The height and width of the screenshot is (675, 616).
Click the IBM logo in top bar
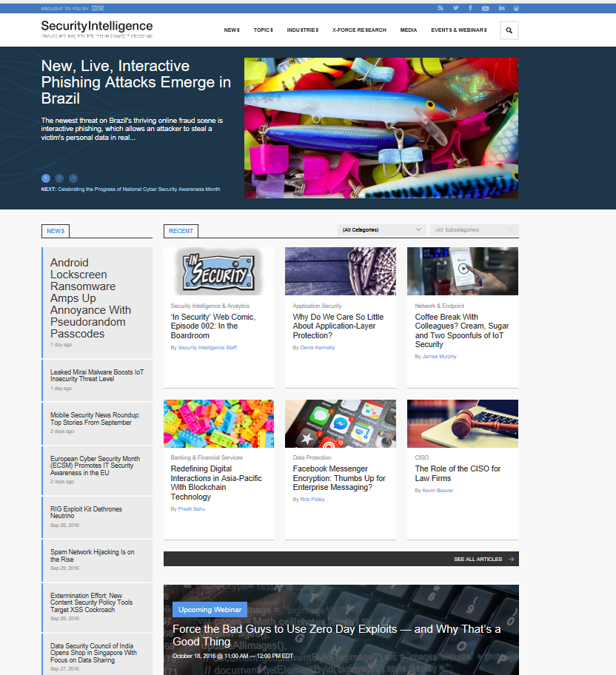[98, 8]
